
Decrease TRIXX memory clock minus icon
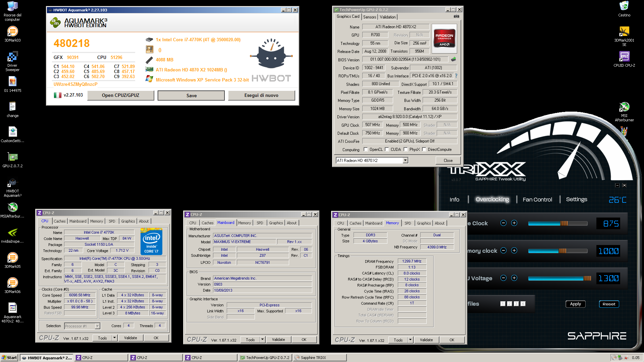pyautogui.click(x=503, y=250)
